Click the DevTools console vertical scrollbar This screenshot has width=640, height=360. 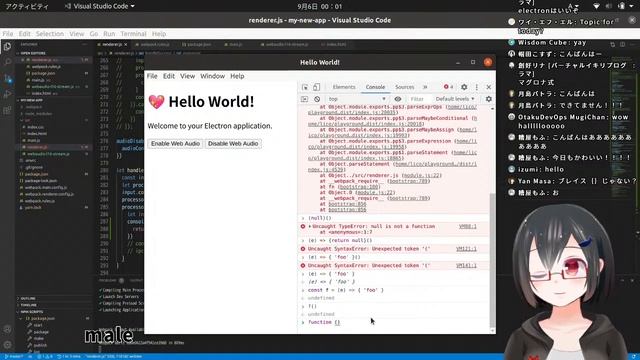tap(492, 261)
